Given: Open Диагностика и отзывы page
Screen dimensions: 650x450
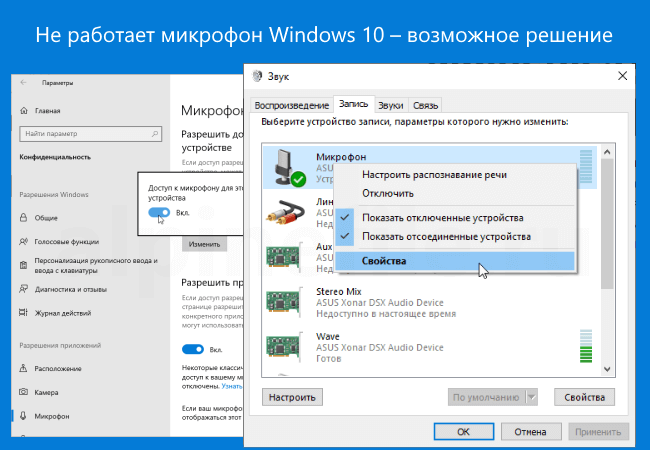Looking at the screenshot, I should pyautogui.click(x=71, y=289).
